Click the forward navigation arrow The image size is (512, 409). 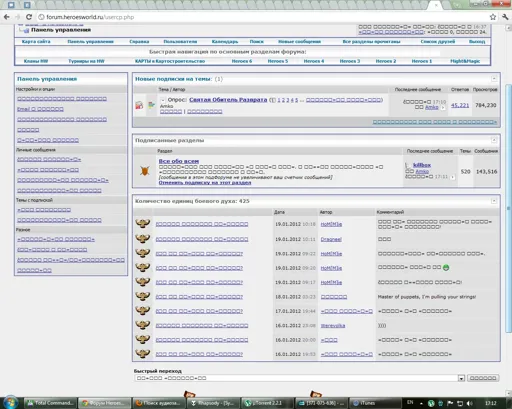pyautogui.click(x=17, y=17)
